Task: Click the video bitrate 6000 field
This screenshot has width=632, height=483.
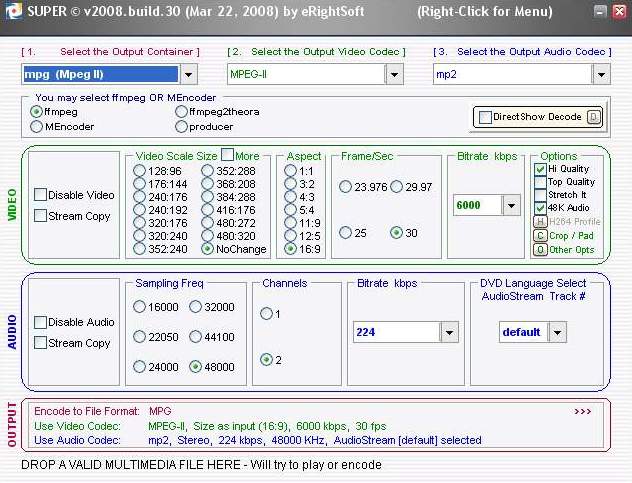Action: click(478, 205)
